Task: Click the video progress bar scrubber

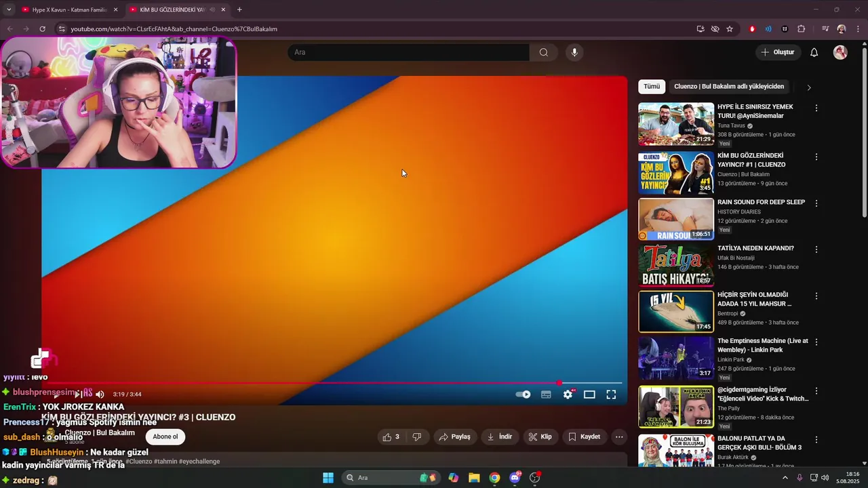Action: (559, 384)
